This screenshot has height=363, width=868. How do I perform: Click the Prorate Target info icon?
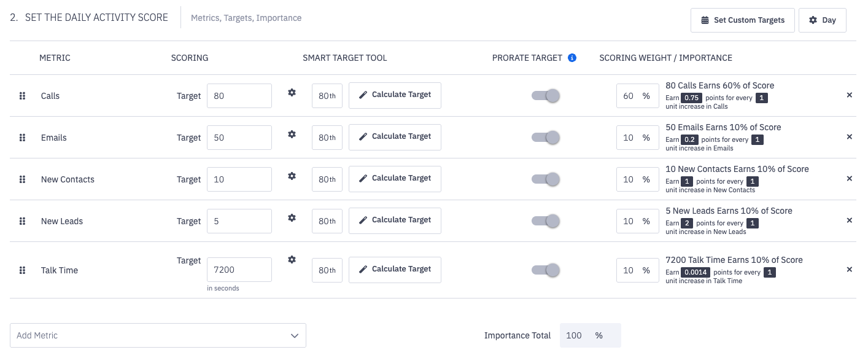click(572, 58)
